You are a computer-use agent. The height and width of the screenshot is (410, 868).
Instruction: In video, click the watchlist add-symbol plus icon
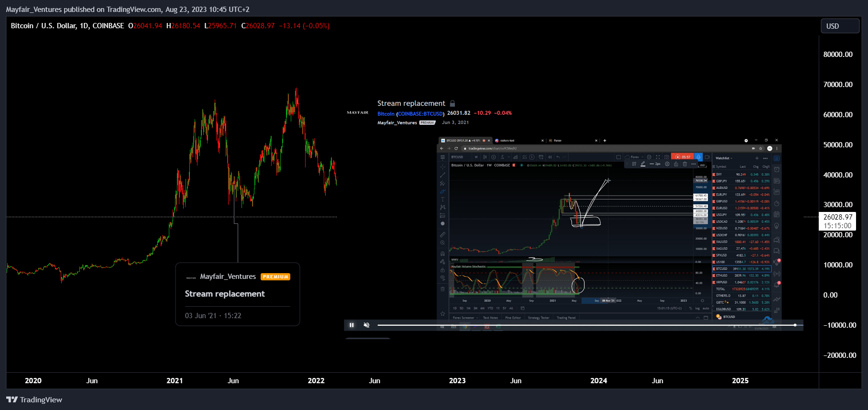click(x=757, y=158)
